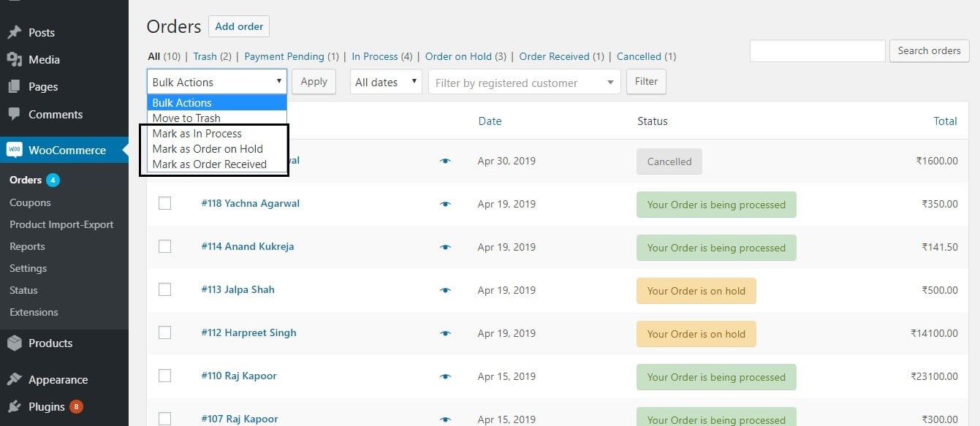
Task: Click the search orders text field
Action: click(818, 50)
